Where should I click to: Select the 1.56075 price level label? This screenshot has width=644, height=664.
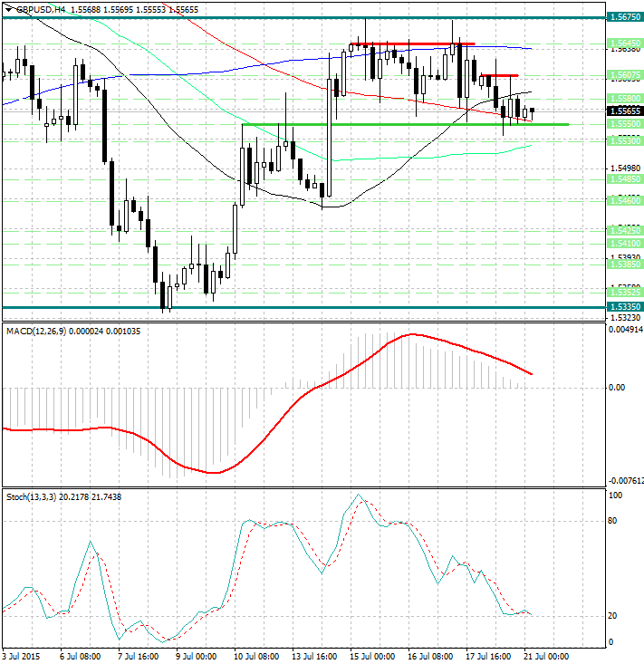[x=625, y=75]
